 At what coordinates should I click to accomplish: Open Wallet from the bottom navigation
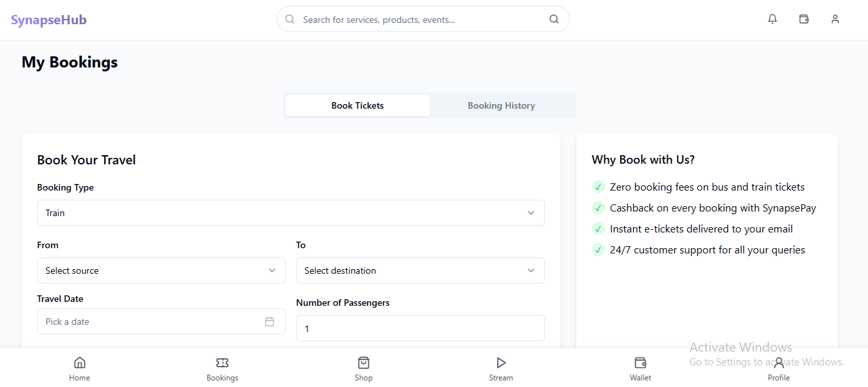pos(640,369)
